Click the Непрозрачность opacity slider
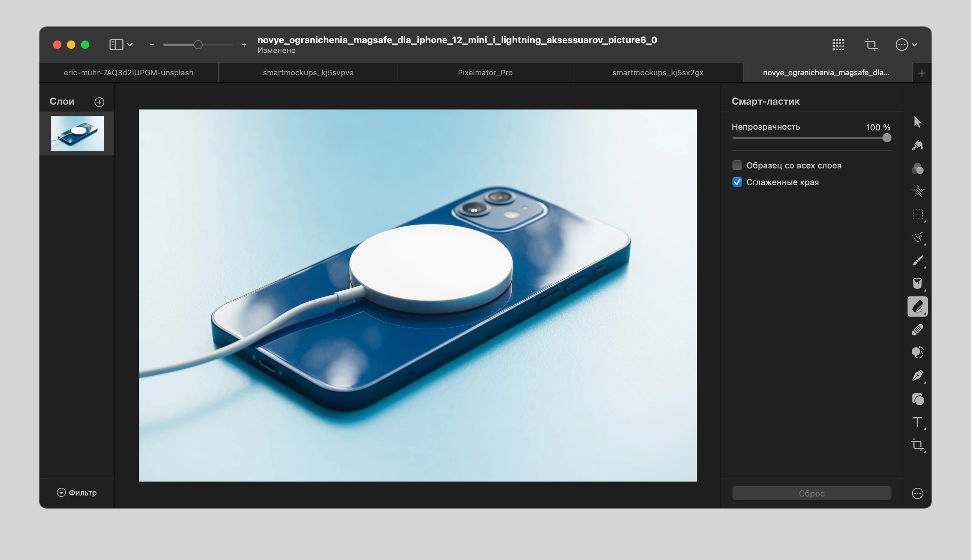971x560 pixels. [x=811, y=138]
